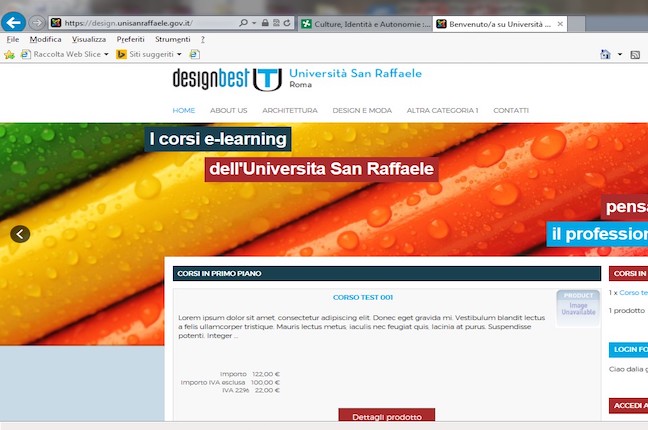Image resolution: width=648 pixels, height=430 pixels.
Task: Expand the Siti suggeriti dropdown arrow
Action: (179, 54)
